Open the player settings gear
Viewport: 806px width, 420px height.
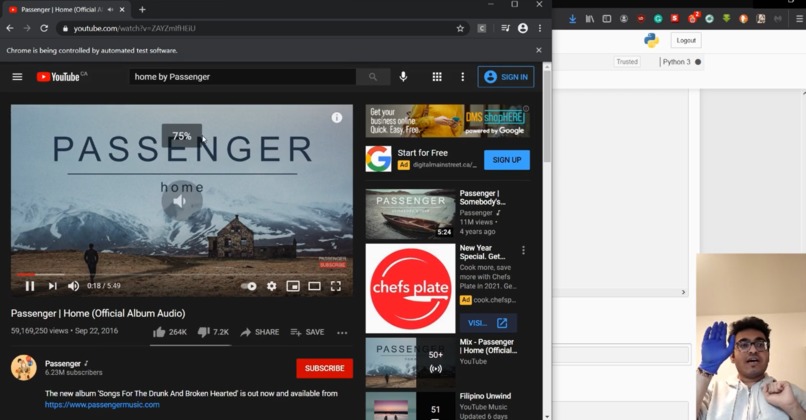pos(271,286)
